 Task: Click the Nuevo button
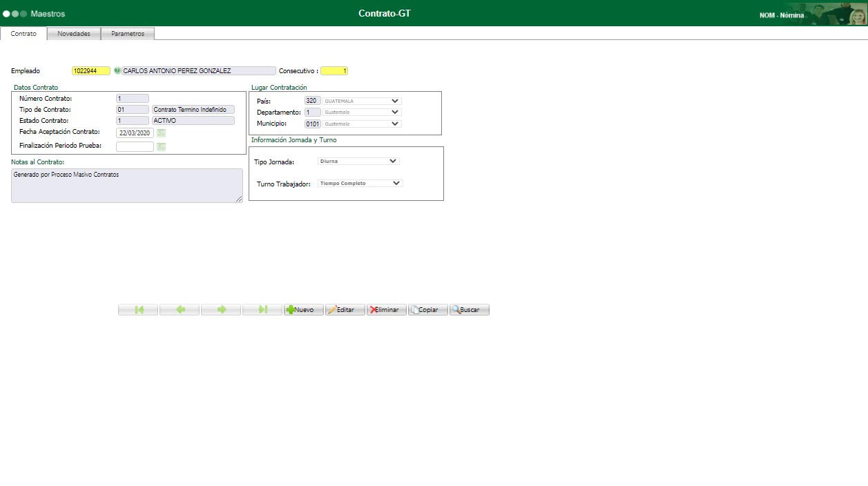(304, 310)
